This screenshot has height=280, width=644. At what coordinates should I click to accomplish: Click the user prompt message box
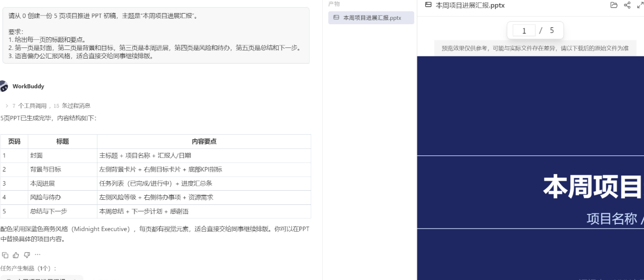156,35
